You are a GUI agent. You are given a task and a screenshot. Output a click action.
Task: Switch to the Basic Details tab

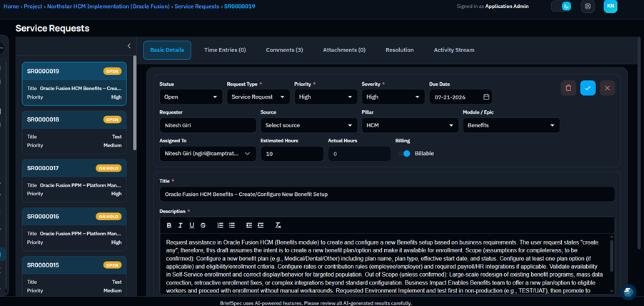click(167, 50)
